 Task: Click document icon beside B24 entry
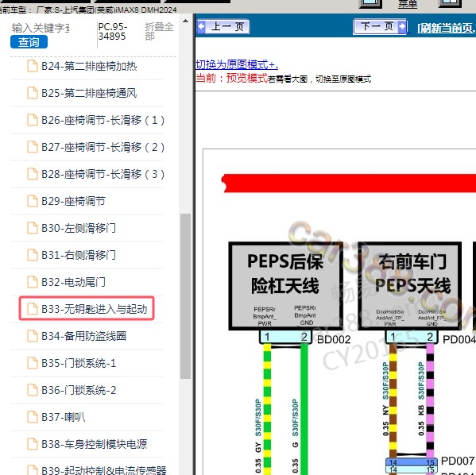click(33, 66)
